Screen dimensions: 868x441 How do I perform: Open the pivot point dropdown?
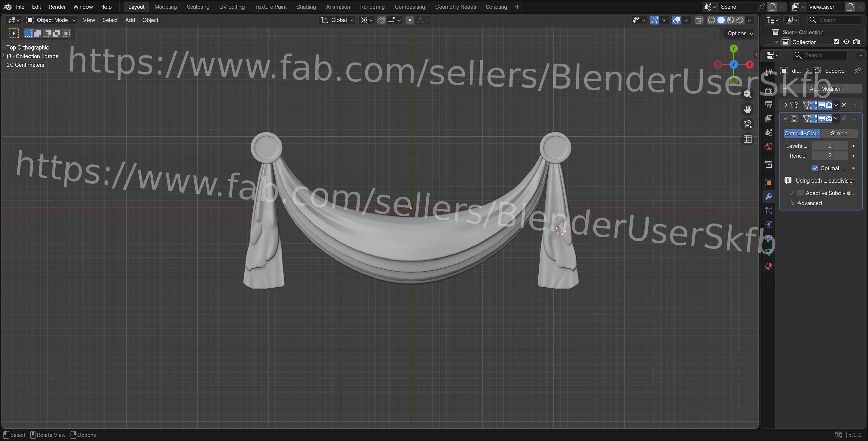(x=366, y=20)
